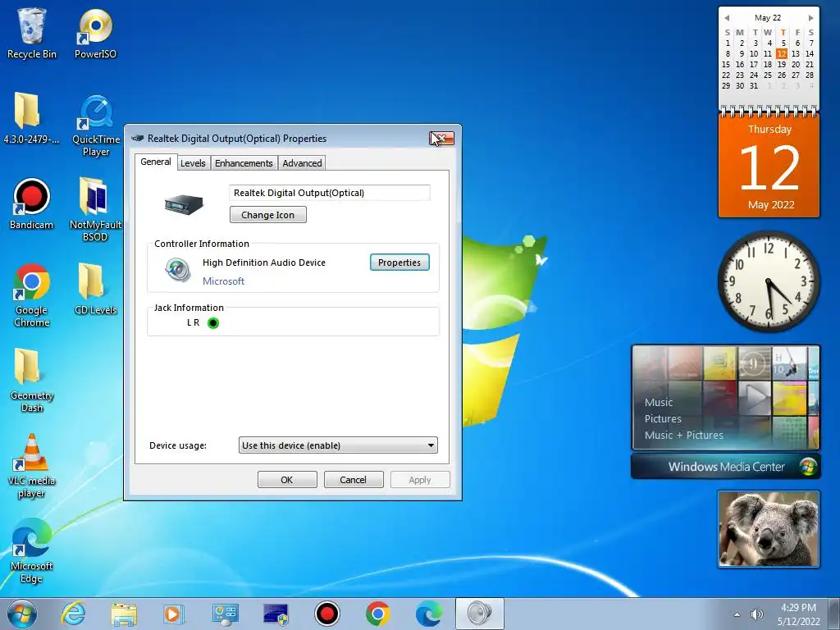Screen dimensions: 840x630
Task: Click the High Definition Audio Device speaker icon
Action: [x=178, y=269]
